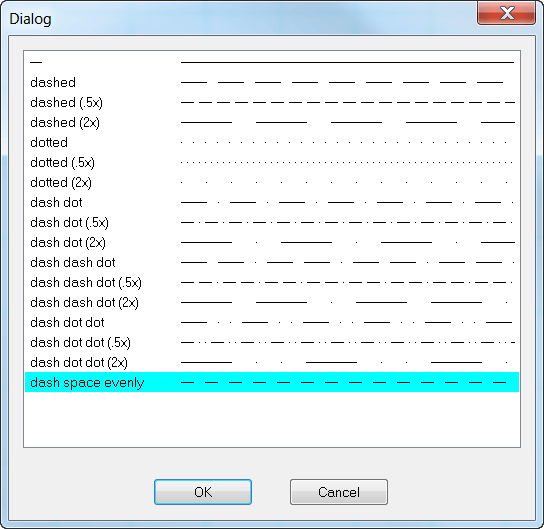Select the 'dotted' line style
Screen dimensions: 544x529
[272, 143]
